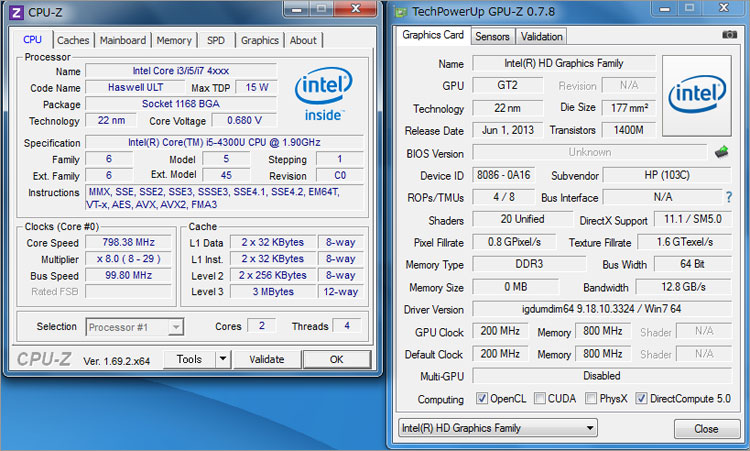Click the Intel logo in GPU-Z
750x451 pixels.
(695, 95)
